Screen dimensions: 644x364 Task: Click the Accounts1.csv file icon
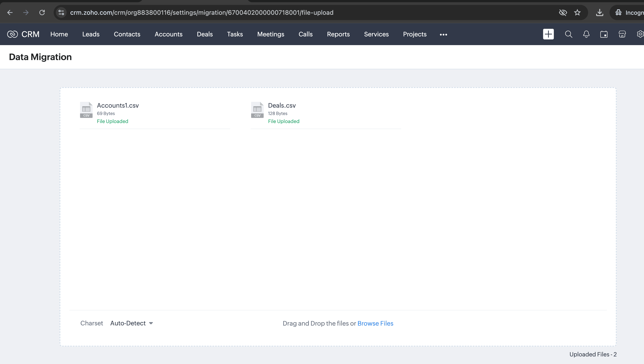coord(86,110)
